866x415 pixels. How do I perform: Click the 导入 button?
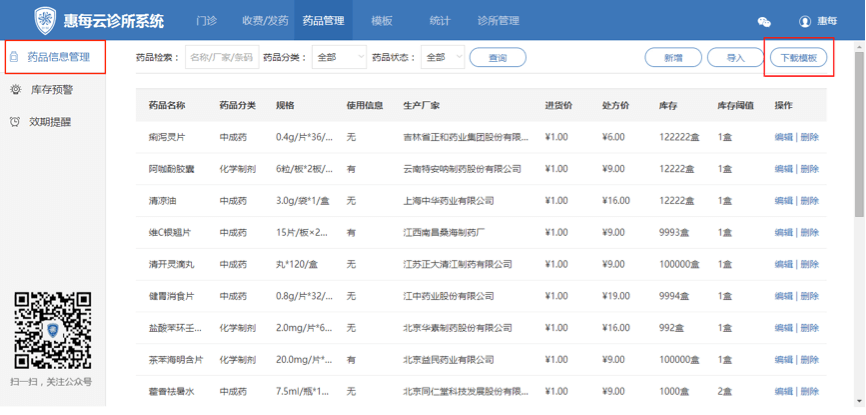pyautogui.click(x=736, y=57)
